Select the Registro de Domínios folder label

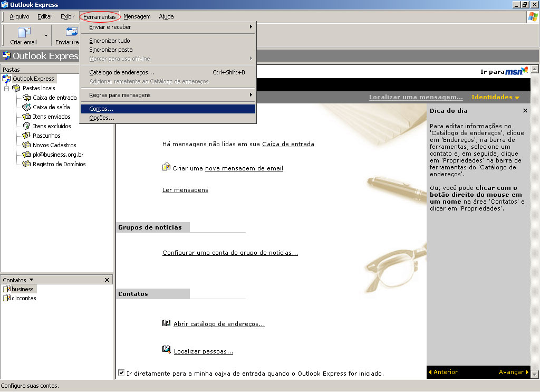(59, 164)
